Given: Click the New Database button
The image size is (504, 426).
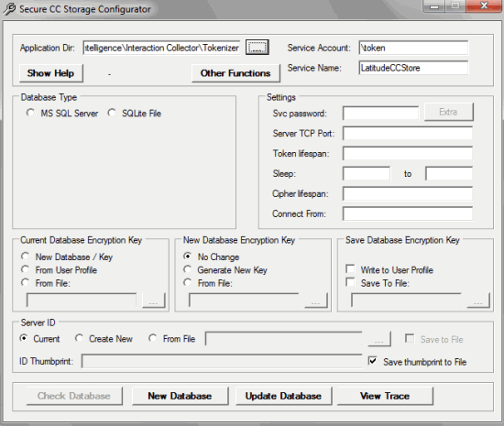Looking at the screenshot, I should (x=180, y=396).
